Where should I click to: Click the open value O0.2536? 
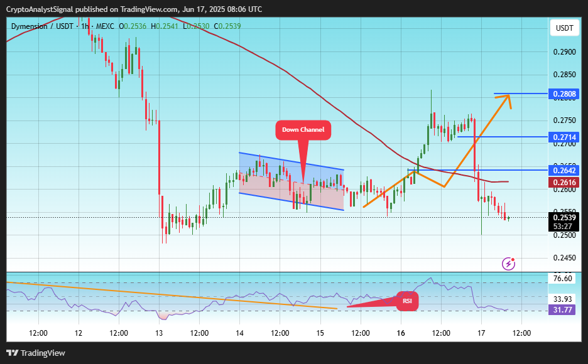pyautogui.click(x=133, y=26)
